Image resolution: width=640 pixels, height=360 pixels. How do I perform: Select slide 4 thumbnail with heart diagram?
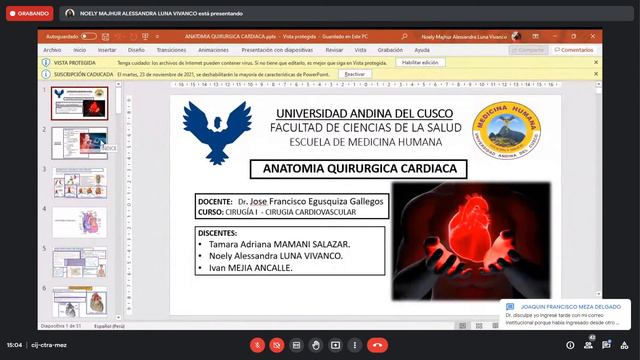(80, 222)
